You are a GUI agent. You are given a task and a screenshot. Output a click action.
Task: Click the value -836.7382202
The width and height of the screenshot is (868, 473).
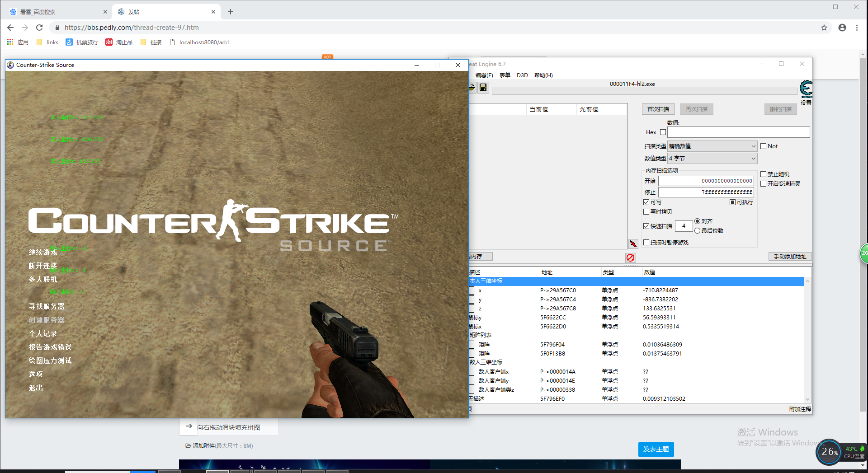(660, 300)
